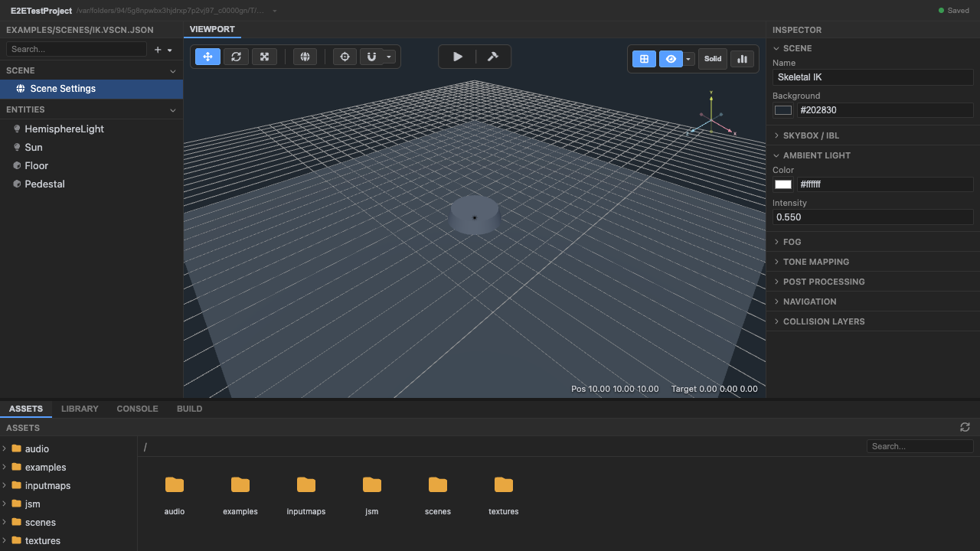Select the Move (translate) tool
The height and width of the screenshot is (551, 980).
(x=207, y=57)
